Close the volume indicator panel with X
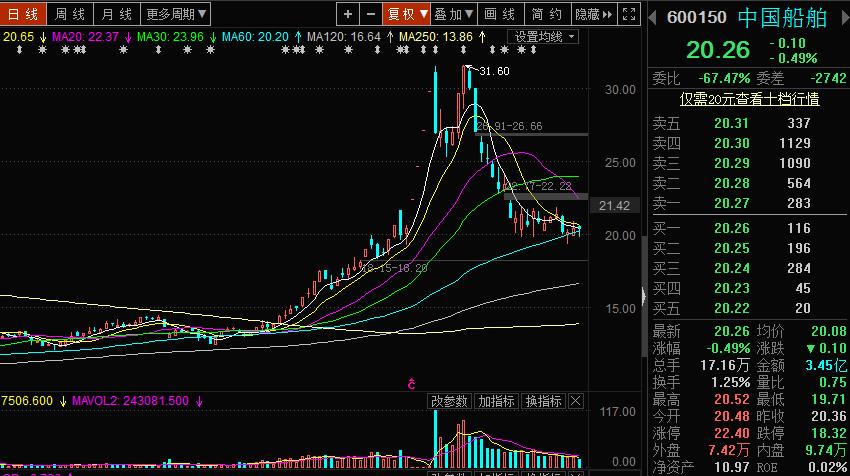Screen dimensions: 850x476 576,401
